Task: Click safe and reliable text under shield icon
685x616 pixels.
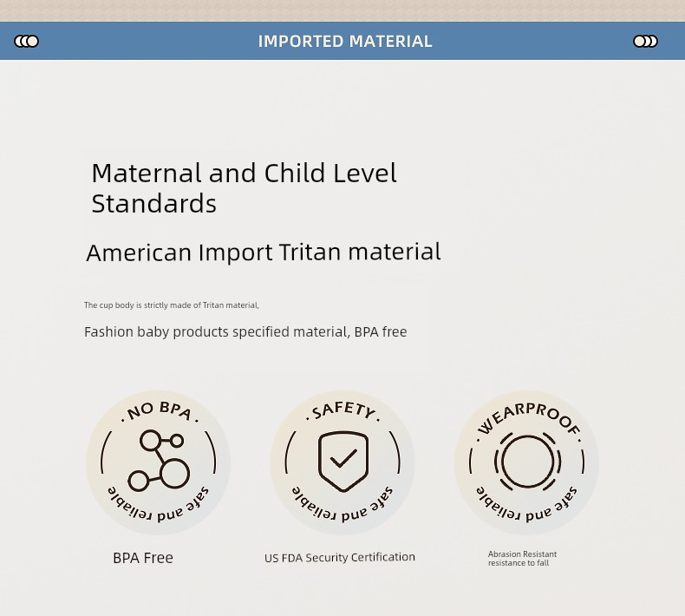Action: click(x=342, y=505)
